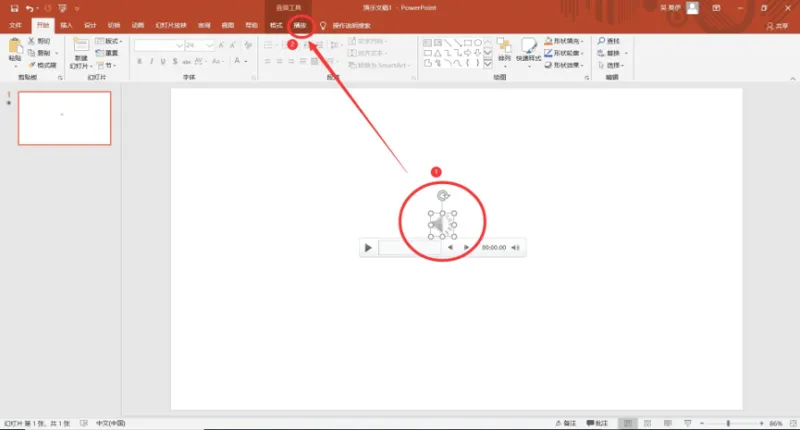Toggle Notes pane in status bar

click(x=566, y=423)
